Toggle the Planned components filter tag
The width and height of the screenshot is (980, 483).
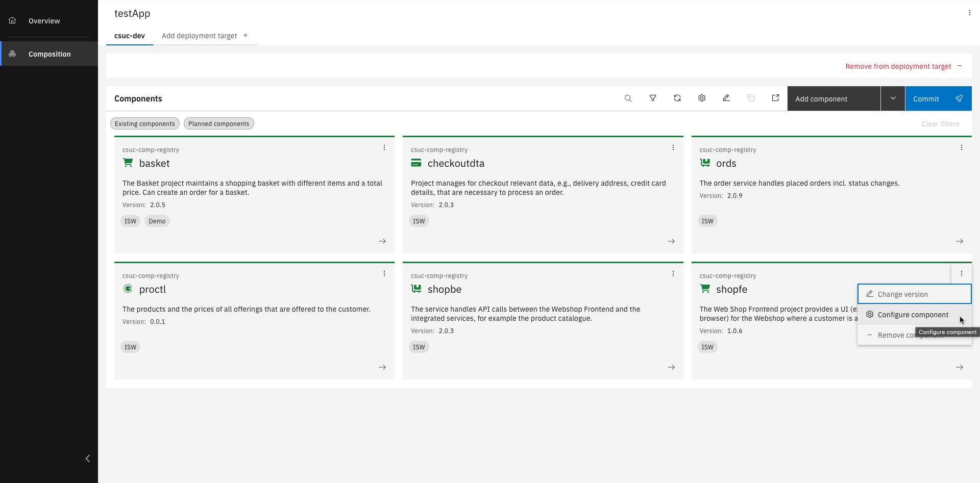point(218,123)
